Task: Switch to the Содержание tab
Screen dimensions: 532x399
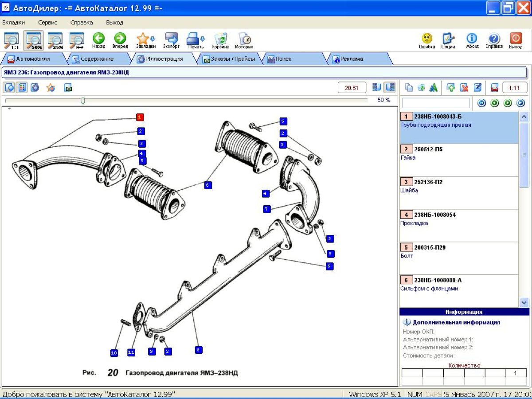Action: (97, 59)
